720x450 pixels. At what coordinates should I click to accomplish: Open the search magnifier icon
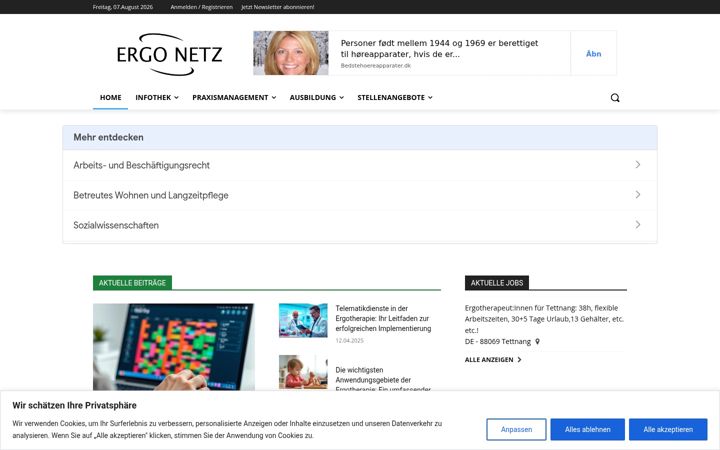(x=615, y=98)
